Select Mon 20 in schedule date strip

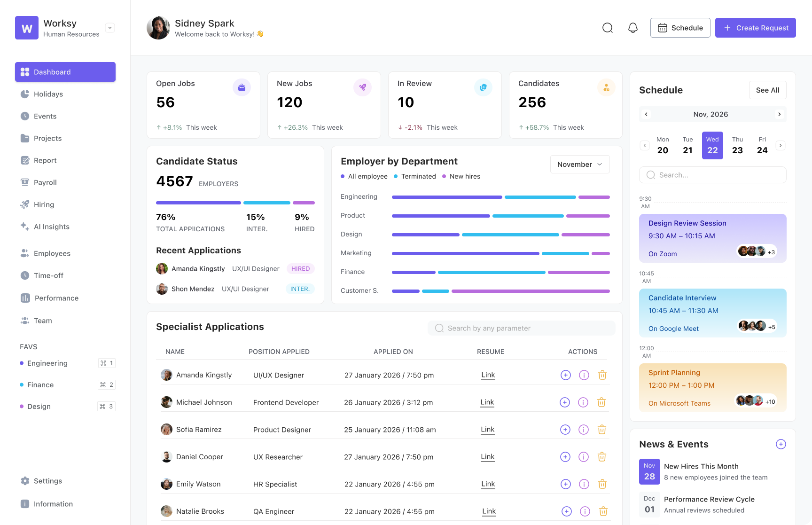click(x=663, y=146)
